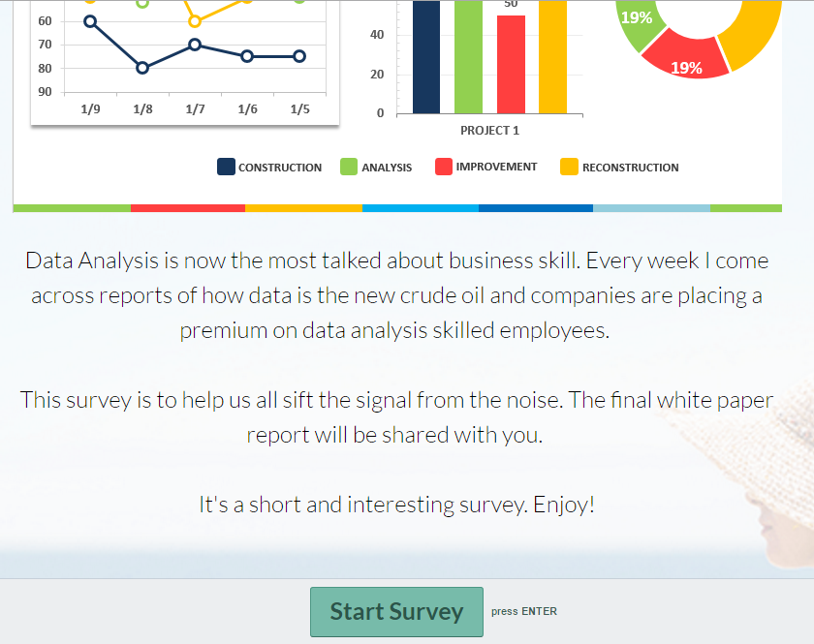Click the yellow bar in Project 1 chart
814x644 pixels.
553,56
